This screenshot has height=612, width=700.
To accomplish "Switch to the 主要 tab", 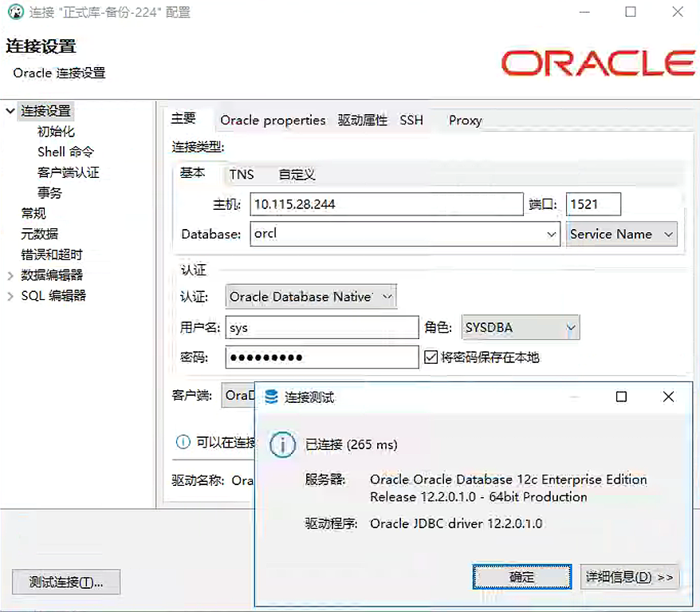I will (x=183, y=119).
